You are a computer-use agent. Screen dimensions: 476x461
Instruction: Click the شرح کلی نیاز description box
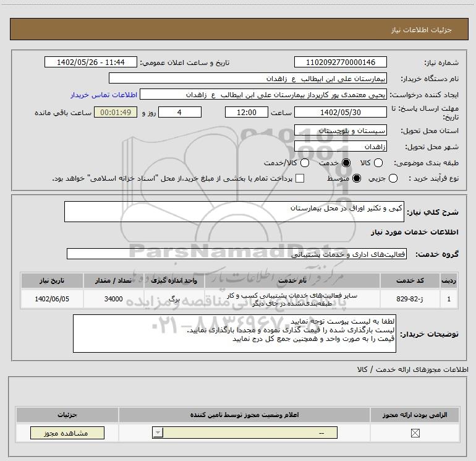point(234,212)
